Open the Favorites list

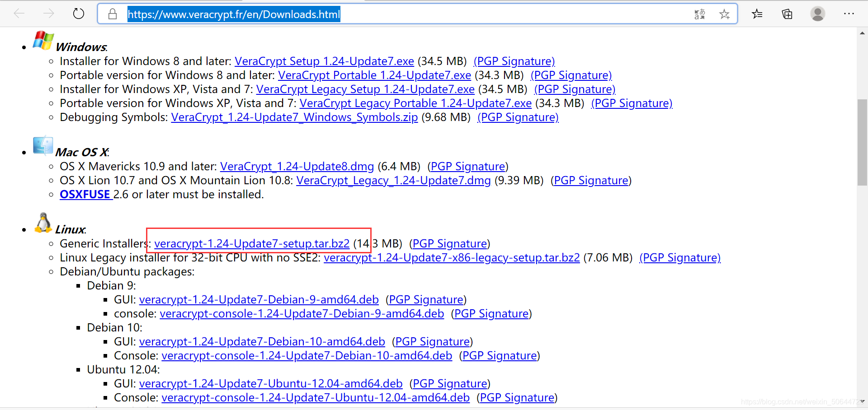(x=757, y=14)
